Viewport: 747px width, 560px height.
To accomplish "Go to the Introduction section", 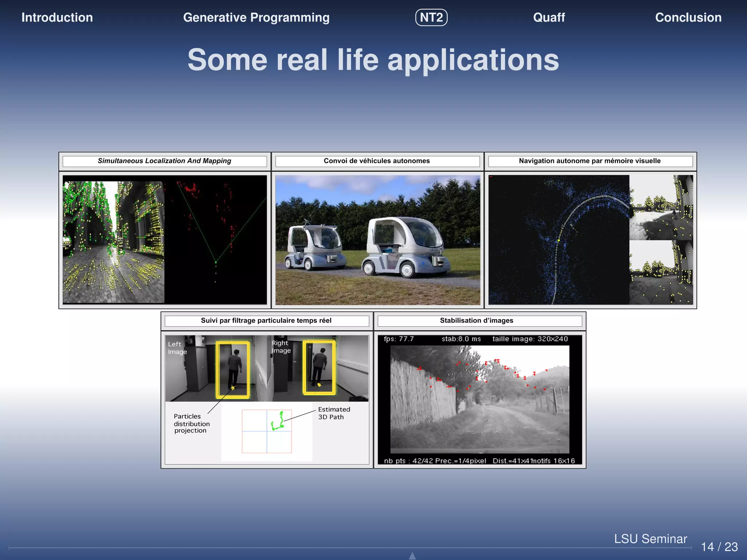I will (57, 17).
